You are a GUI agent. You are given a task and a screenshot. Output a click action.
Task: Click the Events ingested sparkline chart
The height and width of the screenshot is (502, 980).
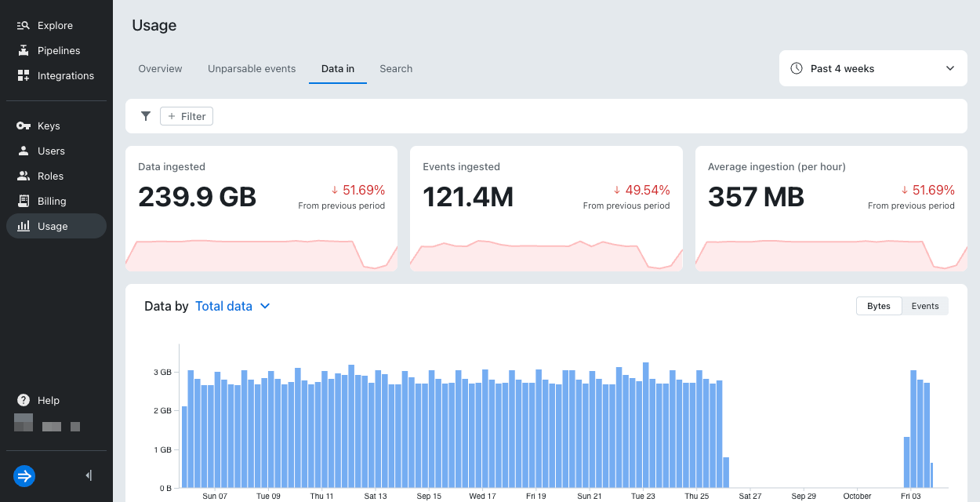coord(546,251)
